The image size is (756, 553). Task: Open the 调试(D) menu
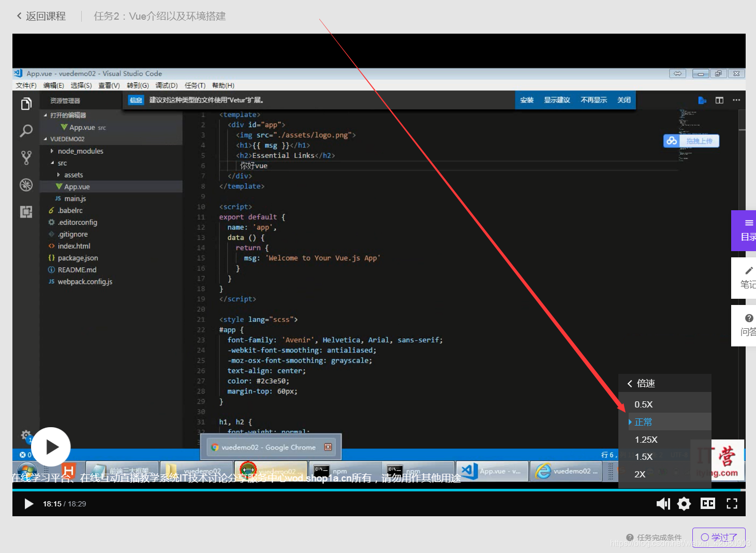tap(167, 85)
